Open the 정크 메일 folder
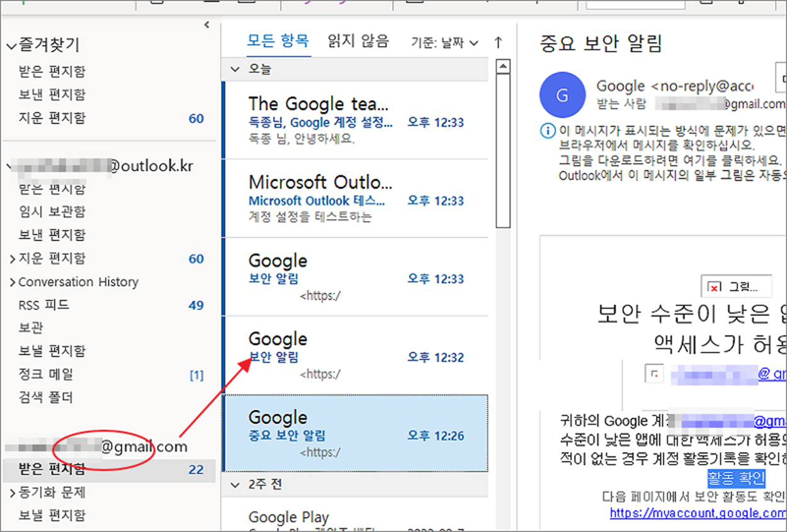The image size is (787, 532). click(x=46, y=374)
